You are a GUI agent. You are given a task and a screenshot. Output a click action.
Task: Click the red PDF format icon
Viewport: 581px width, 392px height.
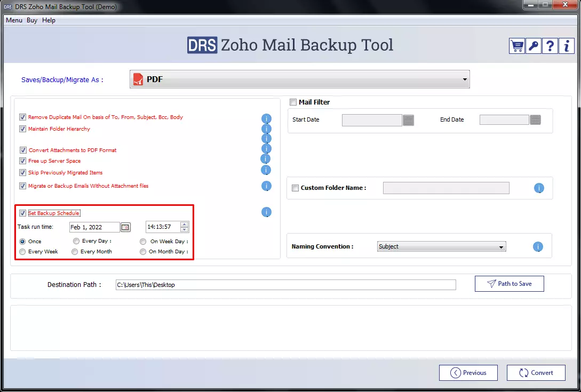(138, 79)
